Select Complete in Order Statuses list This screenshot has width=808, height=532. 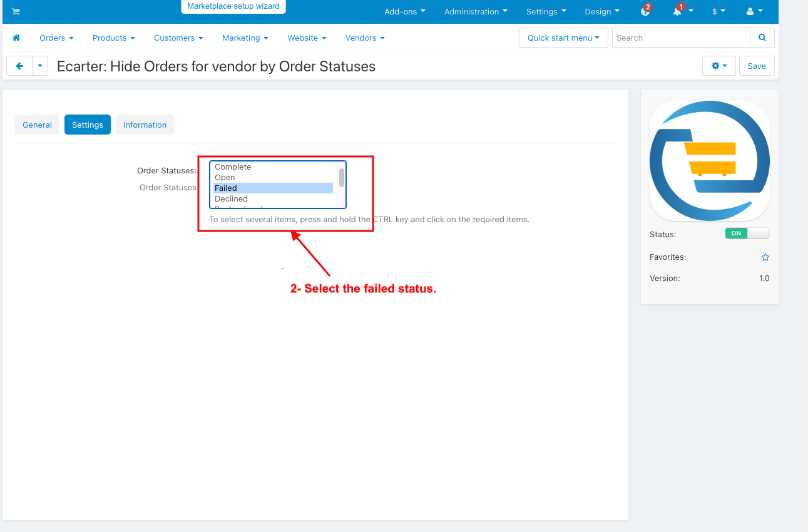[274, 167]
